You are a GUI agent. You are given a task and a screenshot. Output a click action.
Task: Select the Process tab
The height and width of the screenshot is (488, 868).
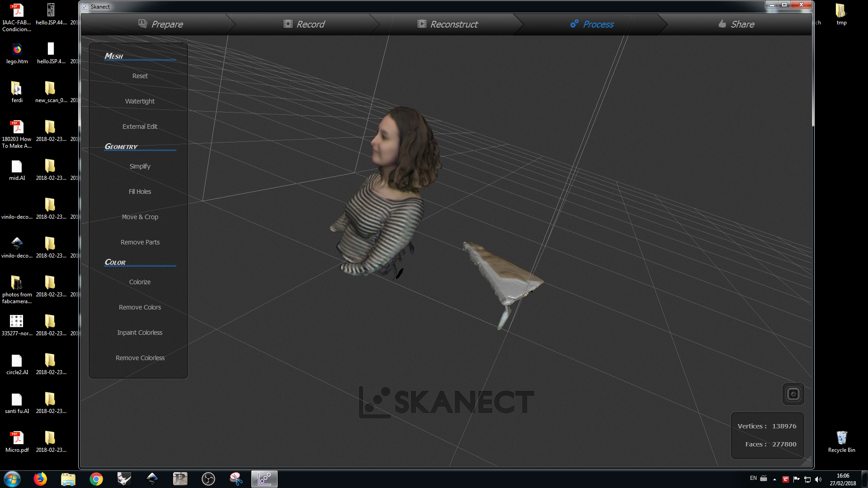point(592,24)
